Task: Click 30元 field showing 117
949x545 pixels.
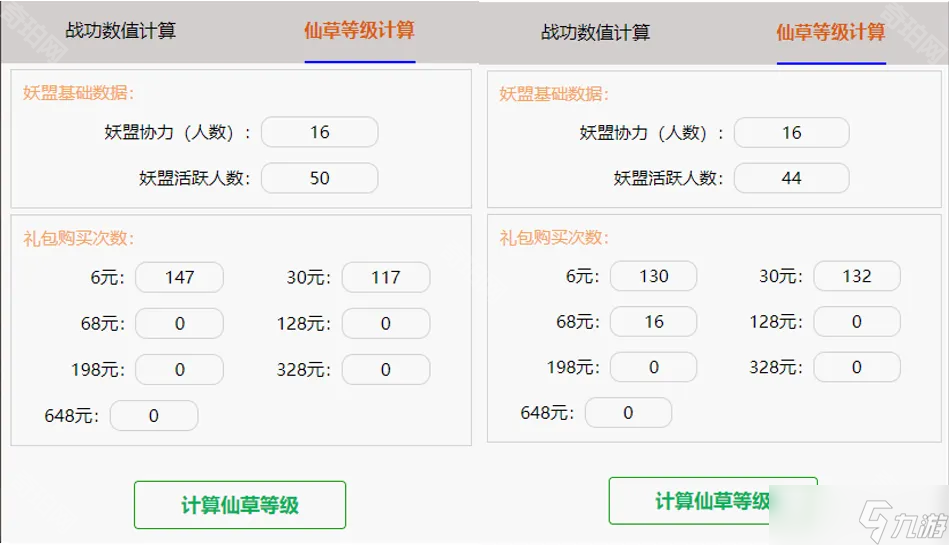Action: (x=386, y=277)
